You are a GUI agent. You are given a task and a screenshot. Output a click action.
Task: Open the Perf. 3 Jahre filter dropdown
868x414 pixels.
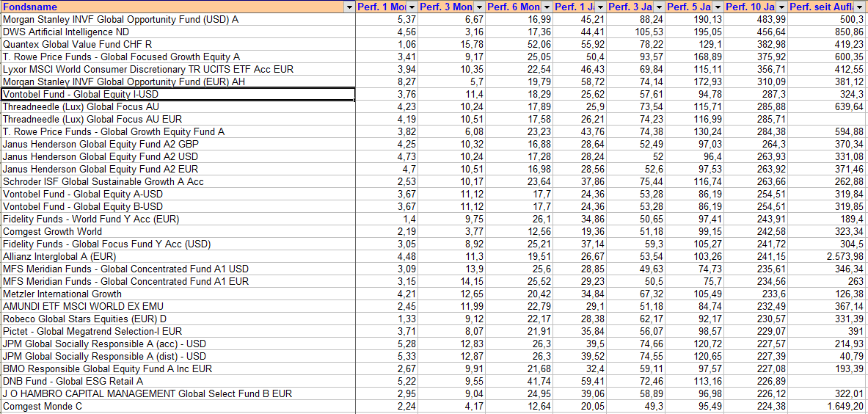(x=659, y=7)
